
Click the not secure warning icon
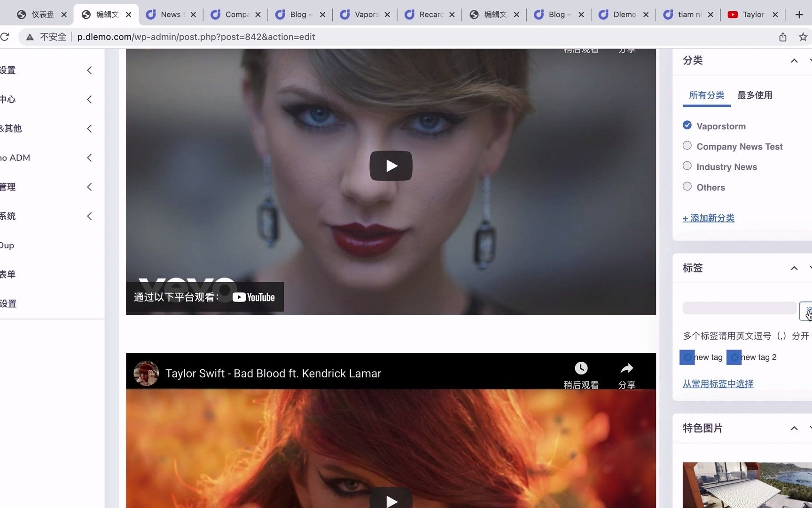pos(30,37)
